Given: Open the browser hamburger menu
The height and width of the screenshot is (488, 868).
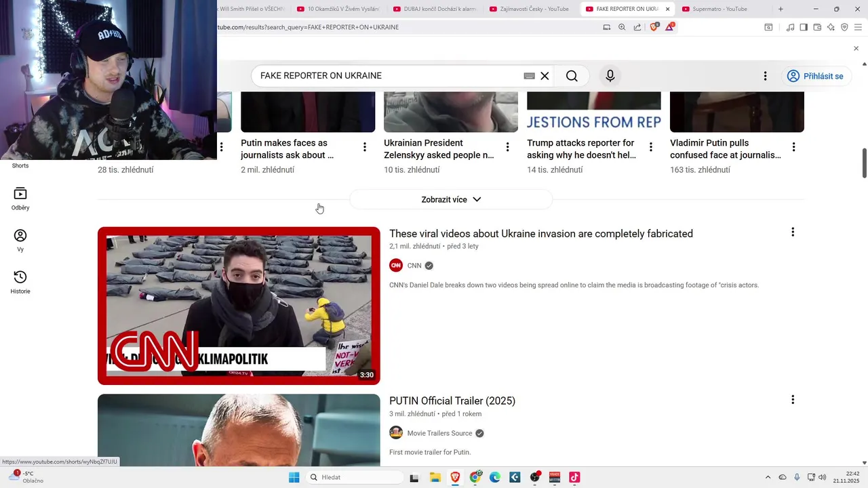Looking at the screenshot, I should point(859,27).
